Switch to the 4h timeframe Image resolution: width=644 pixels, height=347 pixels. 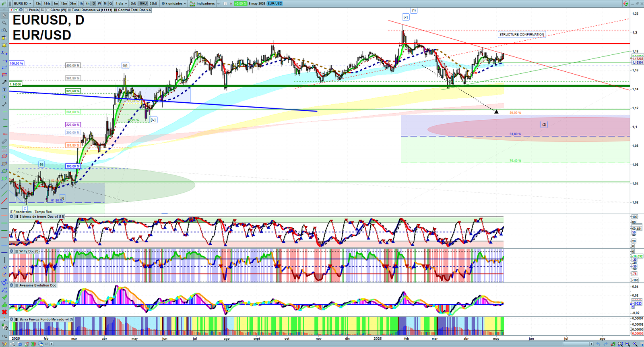pos(88,4)
